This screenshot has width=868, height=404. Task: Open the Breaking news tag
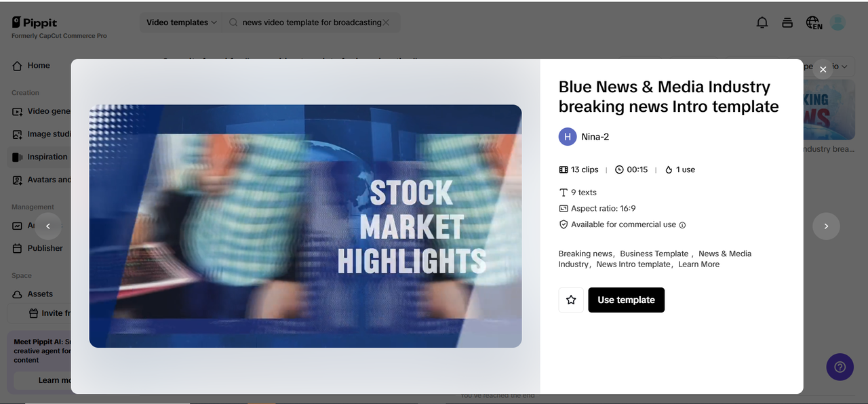[x=585, y=254]
